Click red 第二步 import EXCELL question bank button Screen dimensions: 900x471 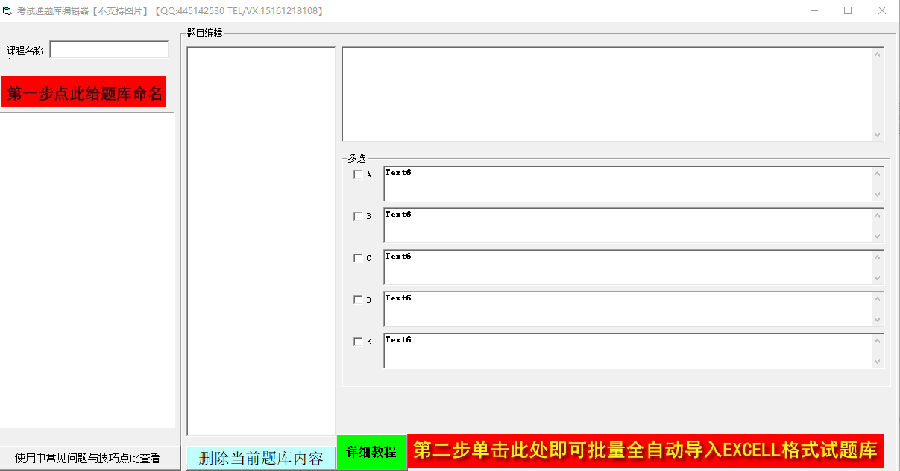click(646, 451)
